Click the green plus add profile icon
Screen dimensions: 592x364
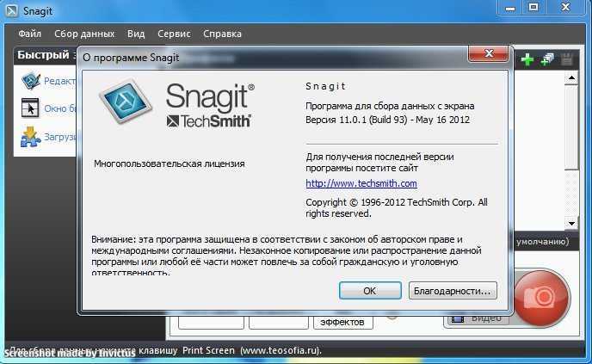pos(527,59)
